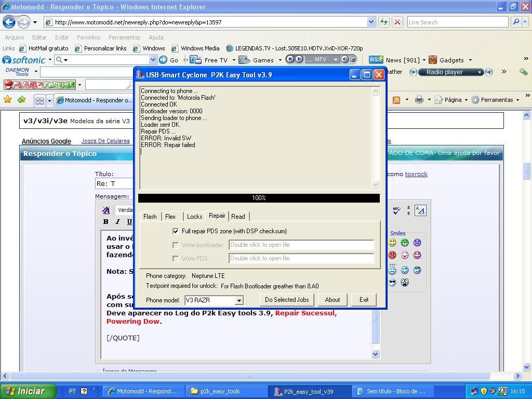Click the Mario Forever toolbar logo
Screen dimensions: 532x399
[x=40, y=85]
